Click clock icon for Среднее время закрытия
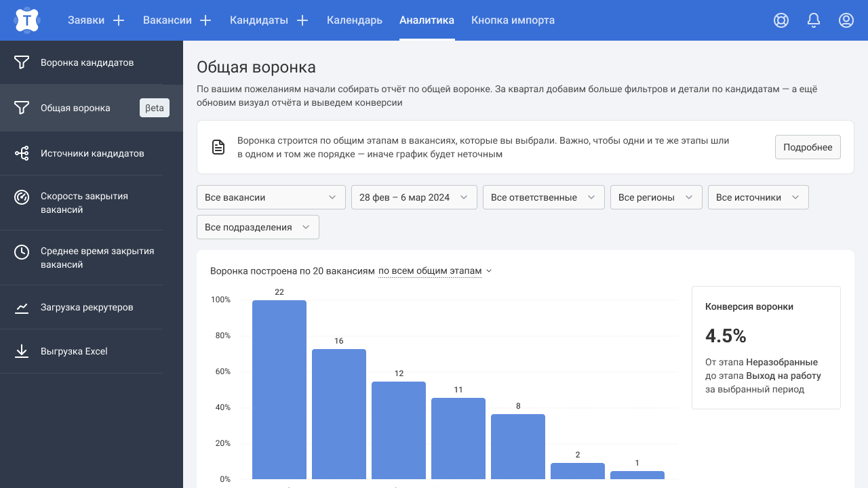Screen dimensions: 868x488 pyautogui.click(x=22, y=252)
